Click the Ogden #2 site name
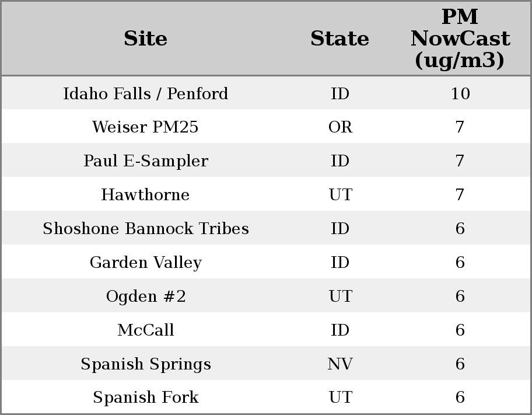This screenshot has height=415, width=532. pos(145,297)
